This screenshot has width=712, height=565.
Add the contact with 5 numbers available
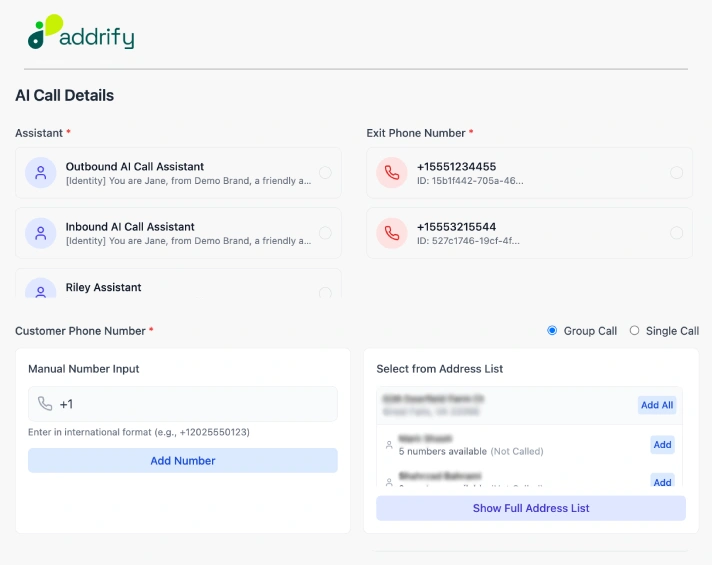pyautogui.click(x=662, y=445)
